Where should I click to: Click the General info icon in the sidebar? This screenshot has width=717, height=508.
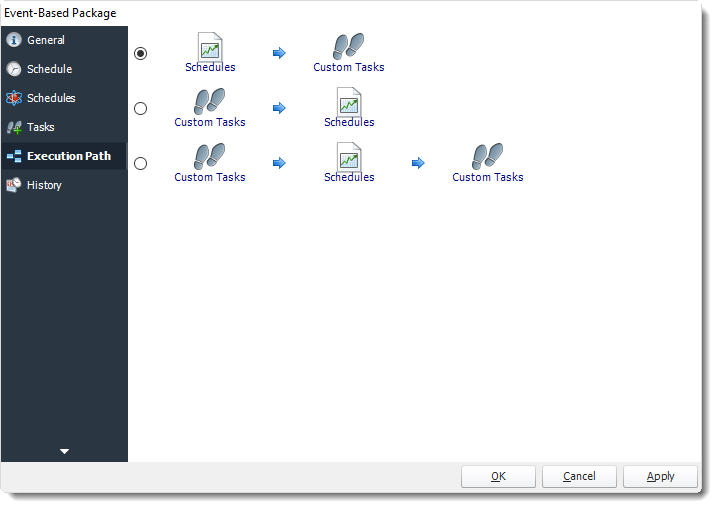click(14, 40)
